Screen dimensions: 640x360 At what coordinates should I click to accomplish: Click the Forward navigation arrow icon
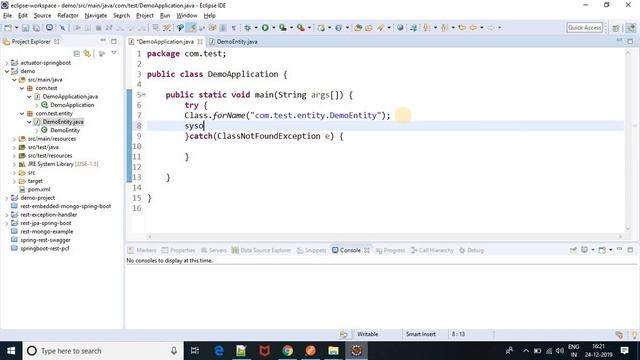[x=491, y=28]
